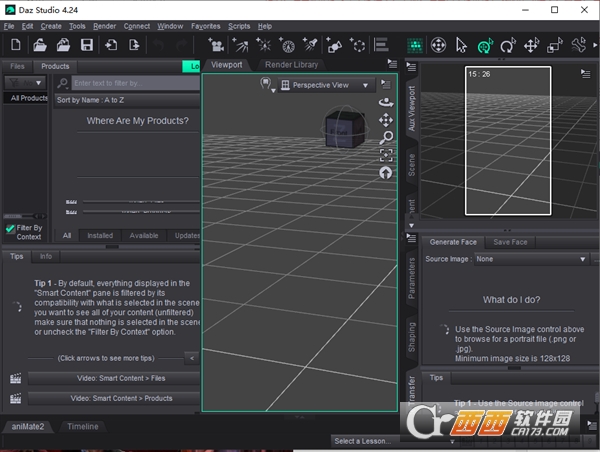Click the zoom magnifier icon in viewport
The height and width of the screenshot is (452, 600).
(x=386, y=137)
